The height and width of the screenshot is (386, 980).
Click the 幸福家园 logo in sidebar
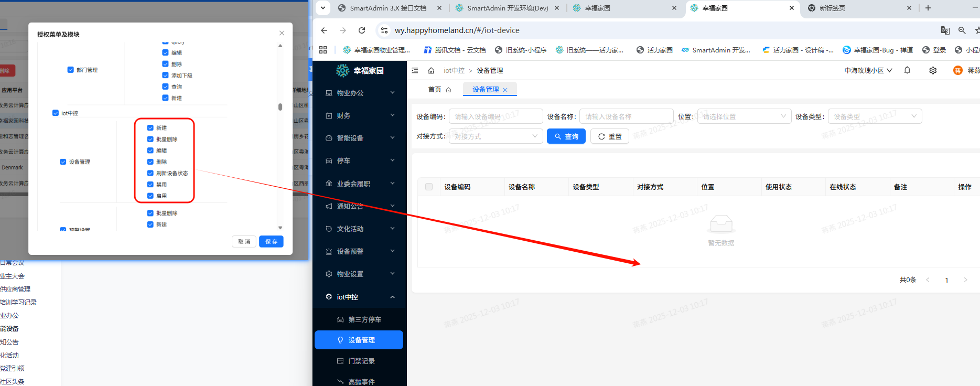coord(360,70)
